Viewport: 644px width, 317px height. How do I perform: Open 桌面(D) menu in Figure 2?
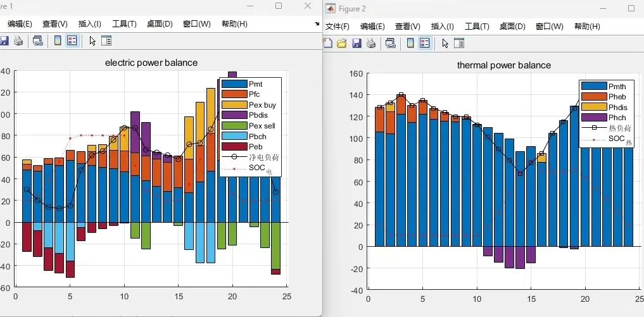click(x=512, y=27)
